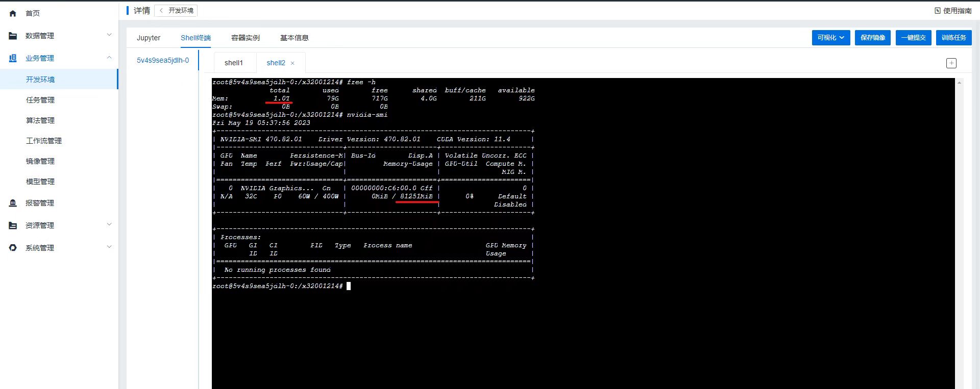Expand the 资源管理 menu chevron
This screenshot has height=389, width=980.
click(x=109, y=225)
